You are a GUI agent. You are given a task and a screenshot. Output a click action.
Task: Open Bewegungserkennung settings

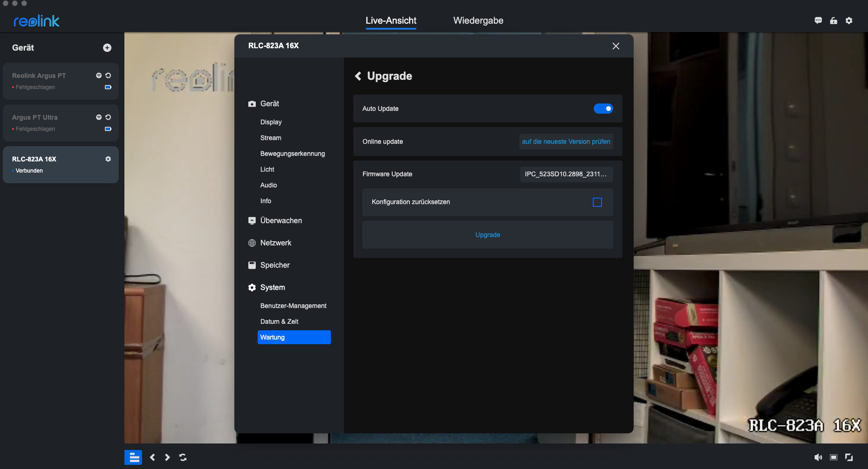[x=292, y=154]
